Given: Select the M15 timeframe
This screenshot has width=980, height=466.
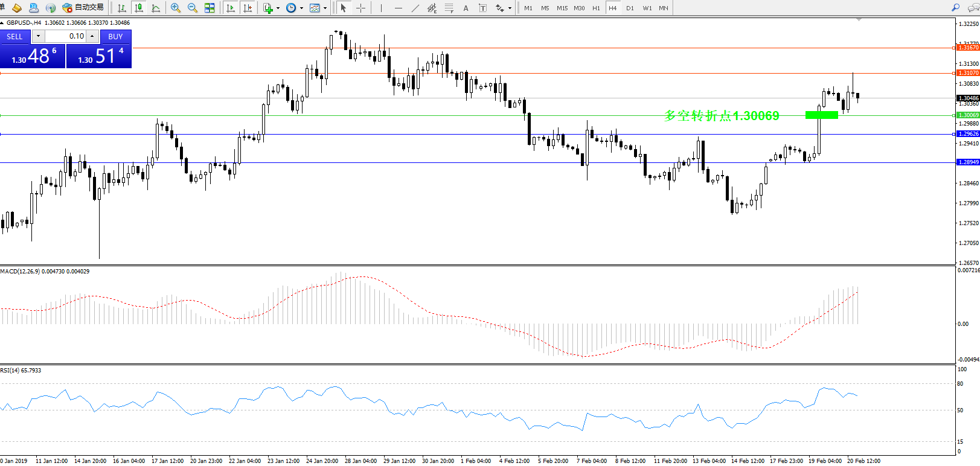Looking at the screenshot, I should pyautogui.click(x=562, y=8).
